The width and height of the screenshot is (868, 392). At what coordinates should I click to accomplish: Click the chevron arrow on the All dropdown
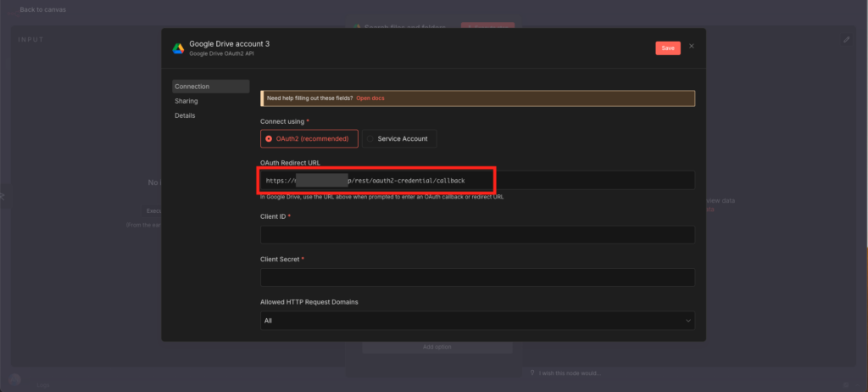pos(687,321)
